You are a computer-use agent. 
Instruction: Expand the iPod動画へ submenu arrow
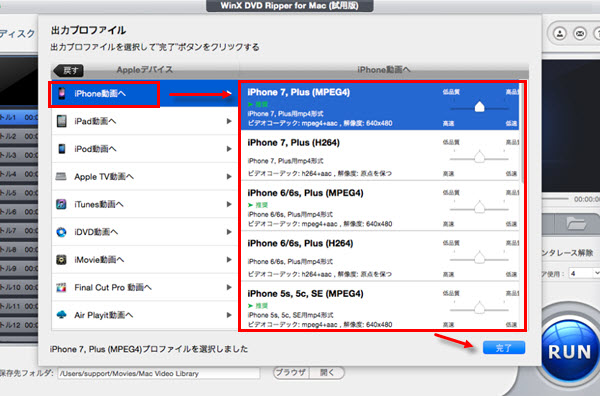229,149
